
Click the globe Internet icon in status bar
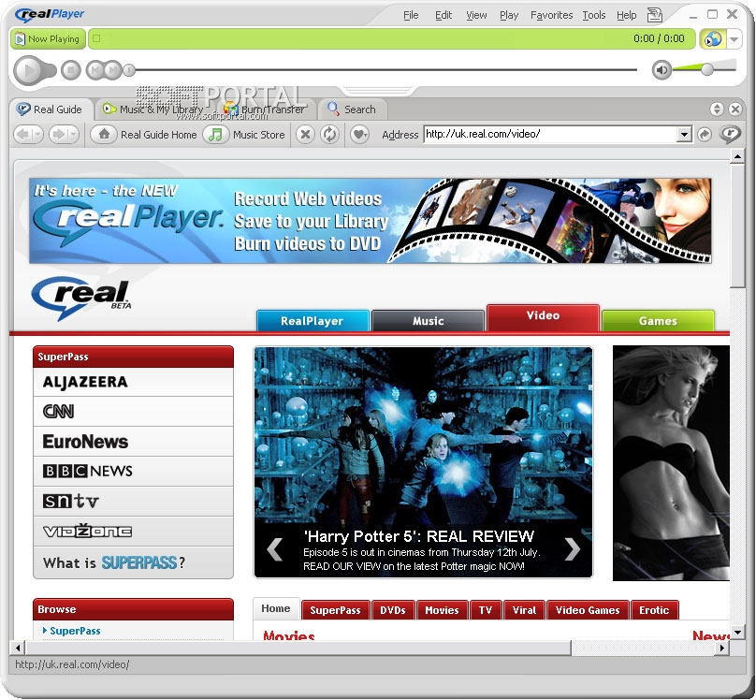tap(713, 38)
